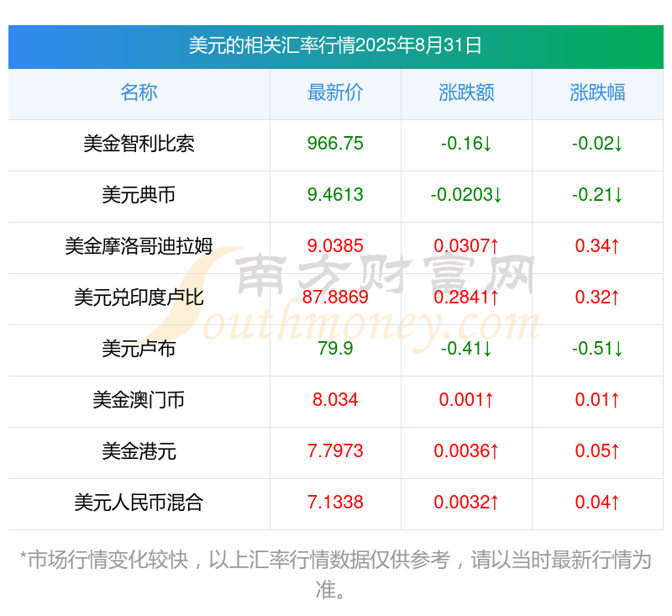
Task: Click the percentage 0.05↑
Action: tap(597, 451)
